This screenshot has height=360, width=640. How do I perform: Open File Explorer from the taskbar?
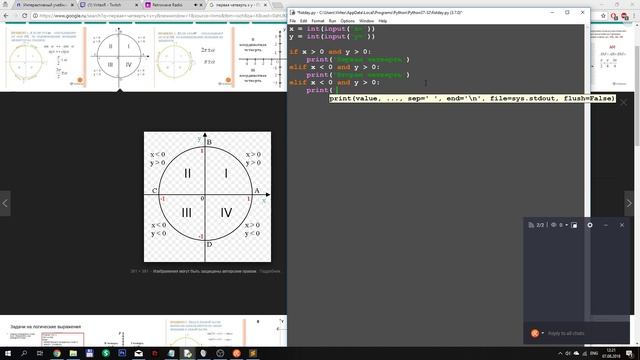point(73,353)
